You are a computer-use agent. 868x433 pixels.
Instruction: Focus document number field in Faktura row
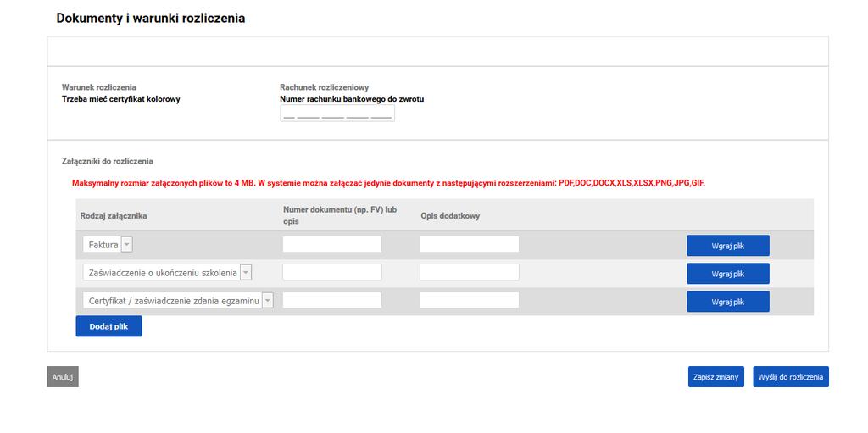pyautogui.click(x=332, y=244)
